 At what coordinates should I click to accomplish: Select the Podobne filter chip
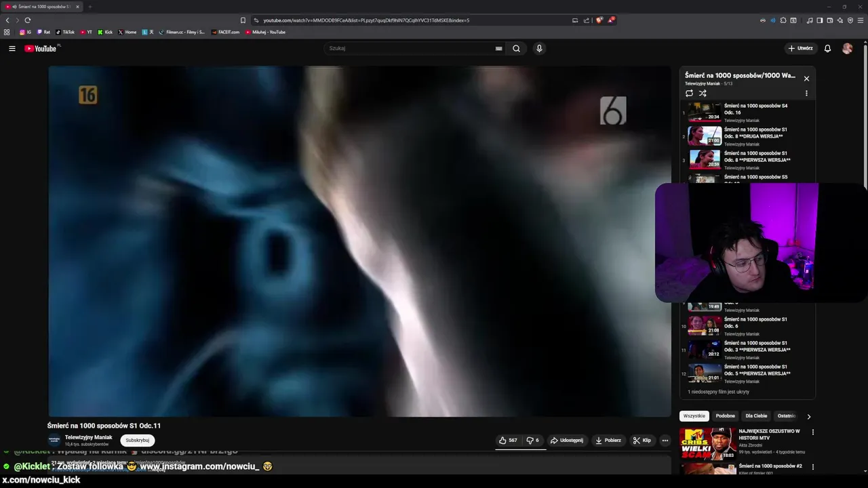pos(725,415)
